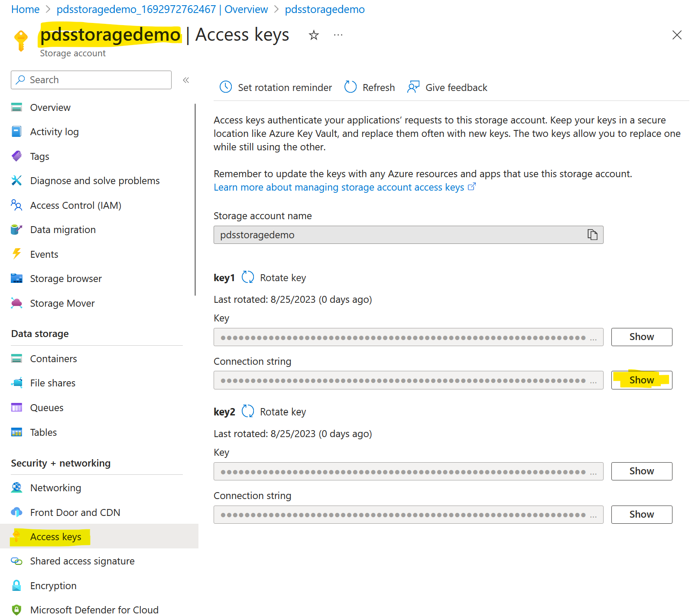Rotate key1 using the rotate icon
695x616 pixels.
point(248,277)
